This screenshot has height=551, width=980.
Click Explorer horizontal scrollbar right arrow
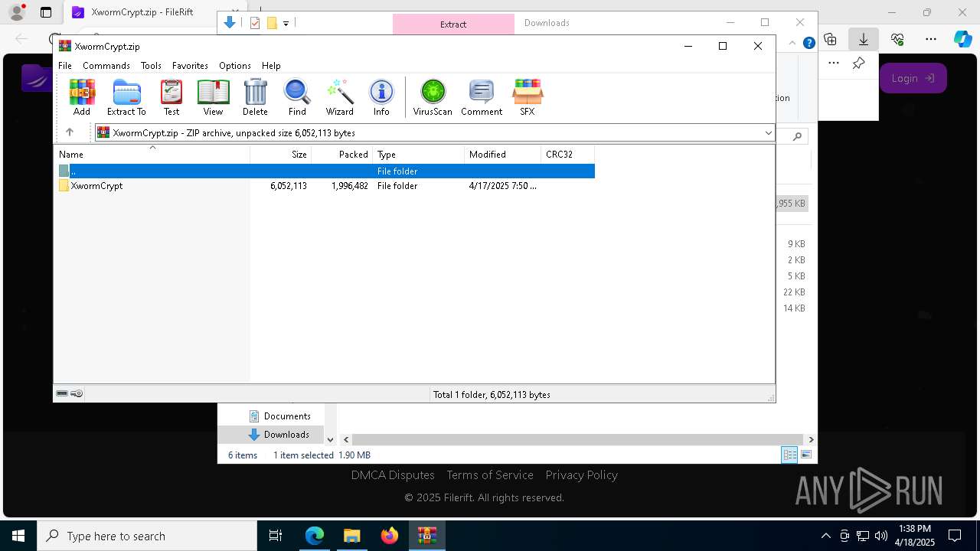[x=811, y=439]
